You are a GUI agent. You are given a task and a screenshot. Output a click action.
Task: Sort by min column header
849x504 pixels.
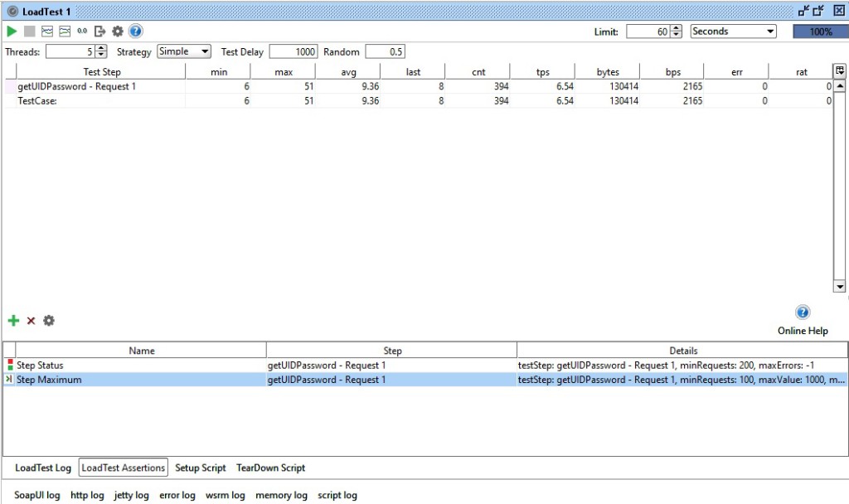point(218,72)
